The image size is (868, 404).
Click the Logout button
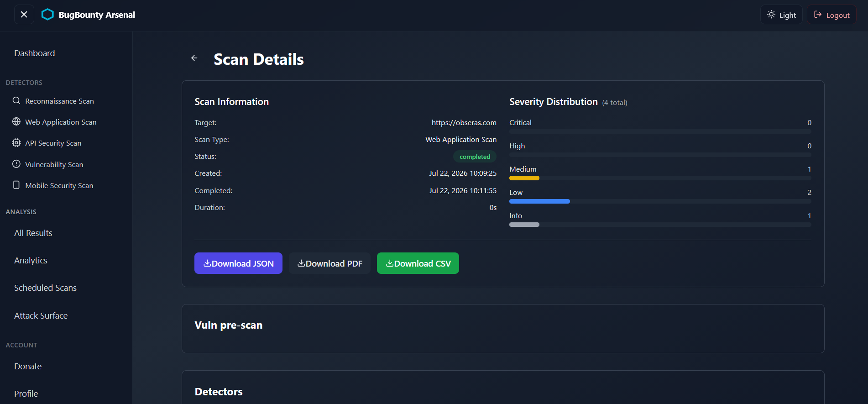[x=831, y=15]
